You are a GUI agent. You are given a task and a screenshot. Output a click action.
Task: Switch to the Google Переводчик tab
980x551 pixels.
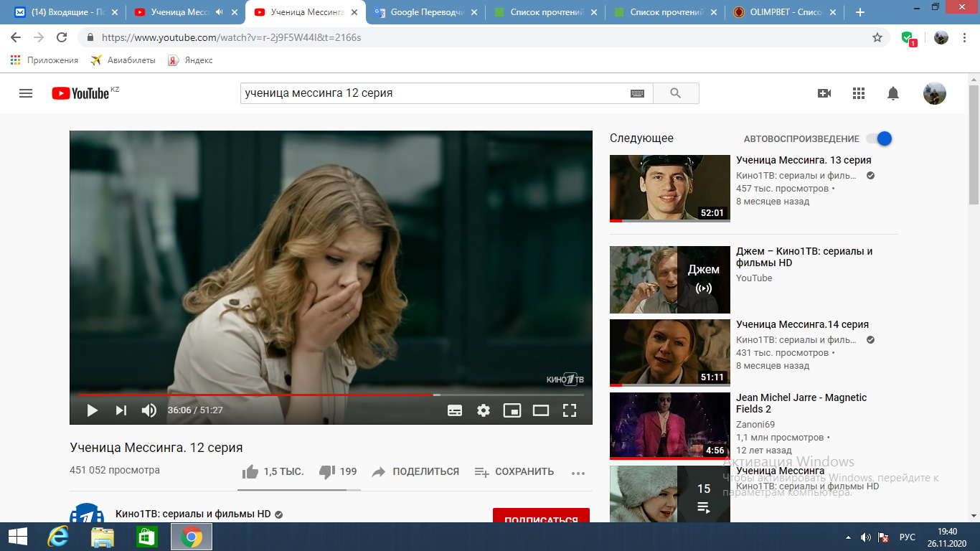tap(425, 12)
